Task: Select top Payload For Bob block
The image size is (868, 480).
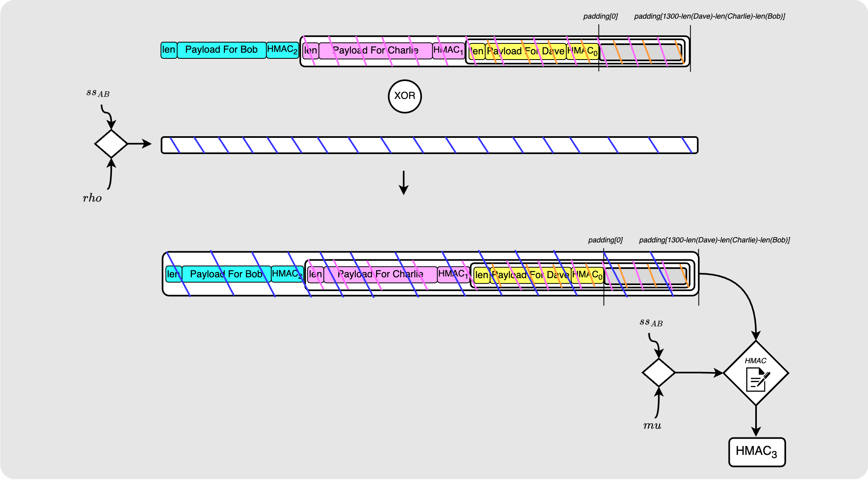Action: [221, 50]
